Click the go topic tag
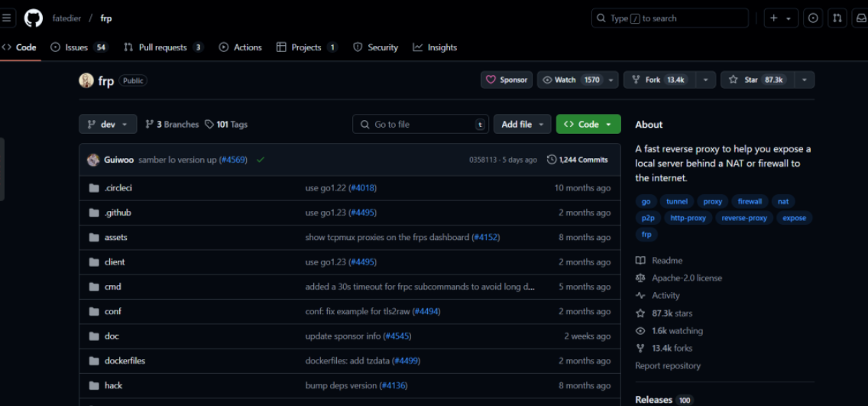The image size is (868, 406). click(646, 202)
